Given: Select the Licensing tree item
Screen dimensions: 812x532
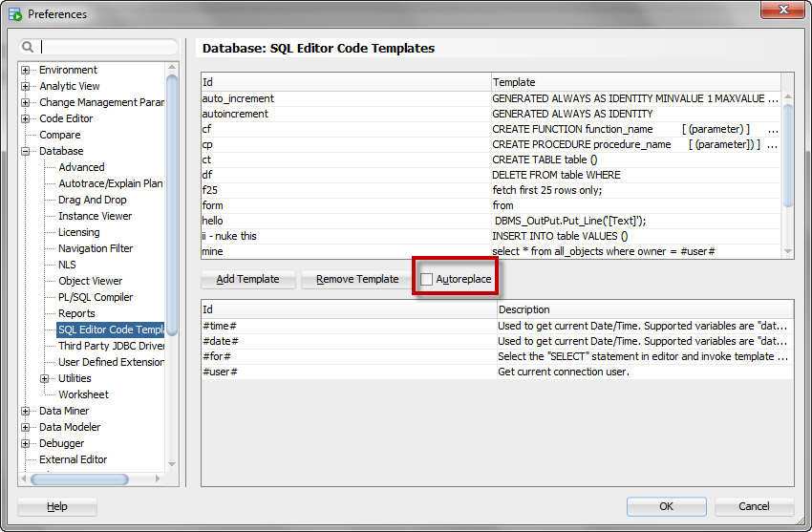Looking at the screenshot, I should click(x=78, y=232).
